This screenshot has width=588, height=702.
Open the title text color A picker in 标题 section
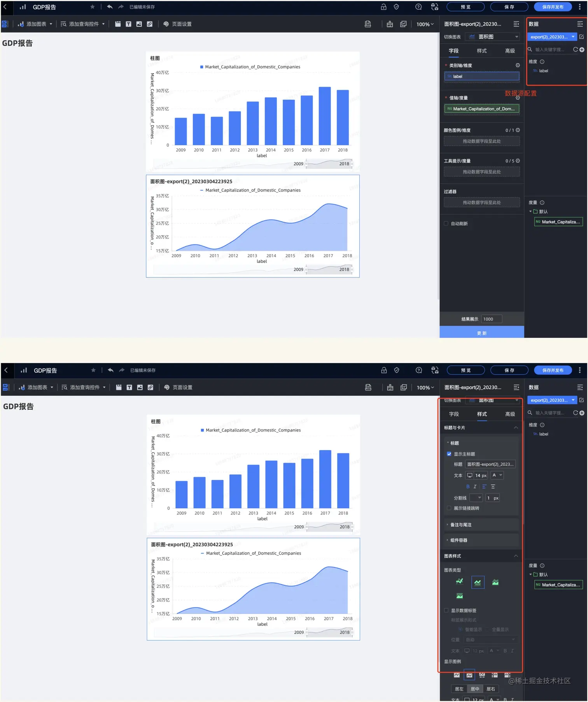click(x=497, y=476)
